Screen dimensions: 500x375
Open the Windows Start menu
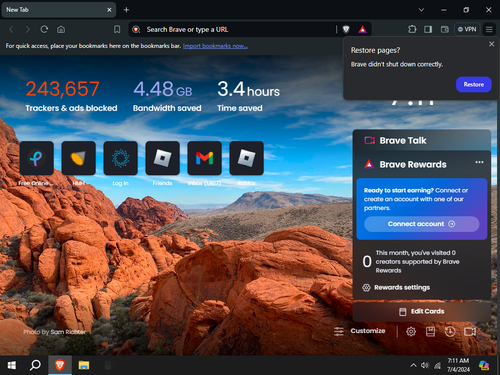click(x=12, y=365)
